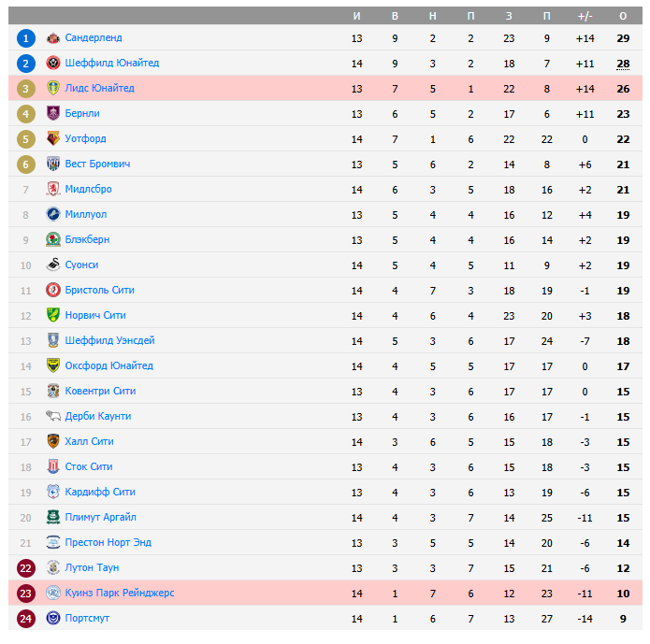Click the +/- goal difference header

(x=585, y=16)
